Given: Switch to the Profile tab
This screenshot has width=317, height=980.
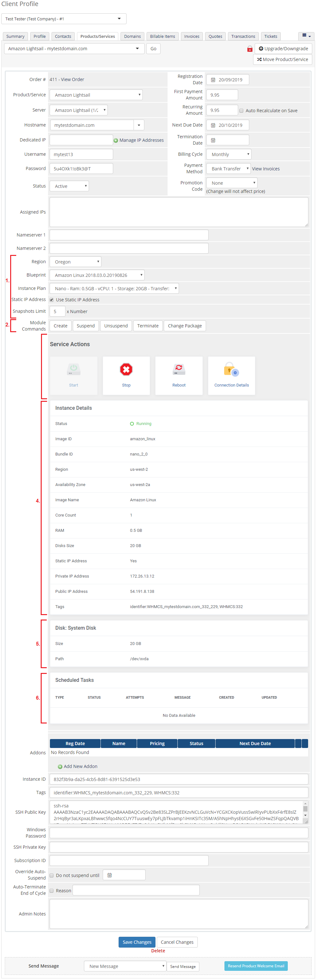Looking at the screenshot, I should coord(39,36).
